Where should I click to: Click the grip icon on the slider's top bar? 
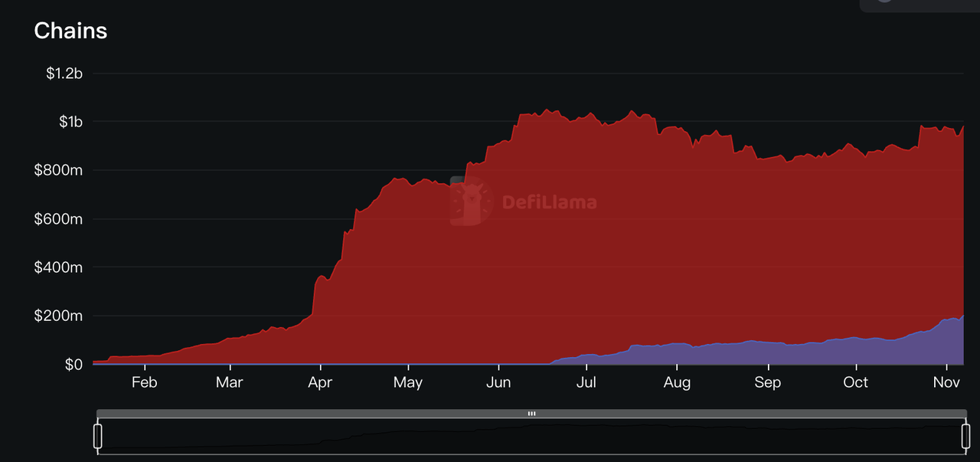531,414
